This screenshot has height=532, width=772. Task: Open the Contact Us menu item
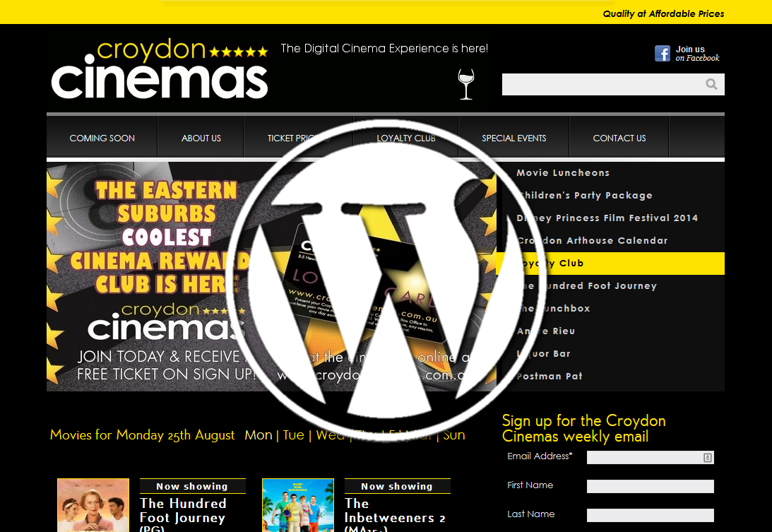(x=619, y=138)
